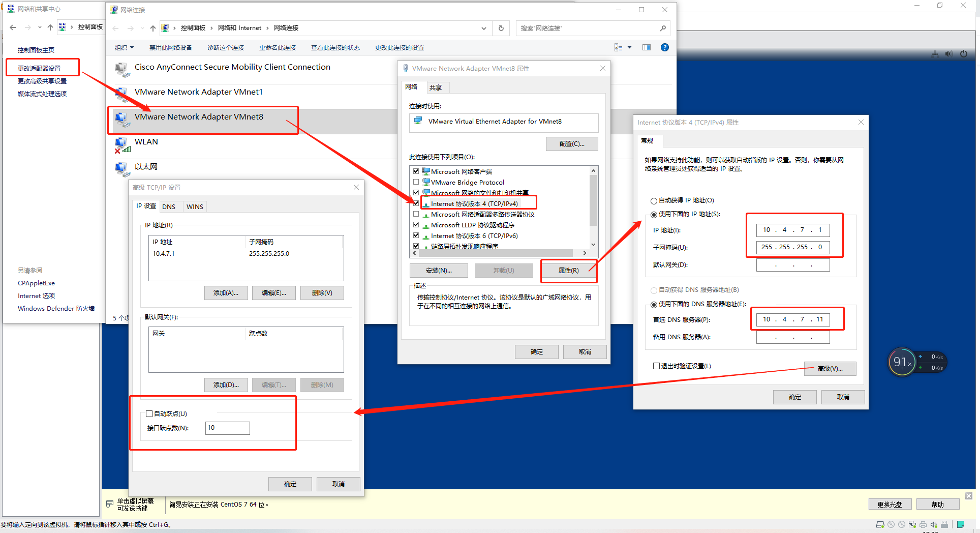This screenshot has height=533, width=980.
Task: Switch to the WINS tab
Action: (195, 206)
